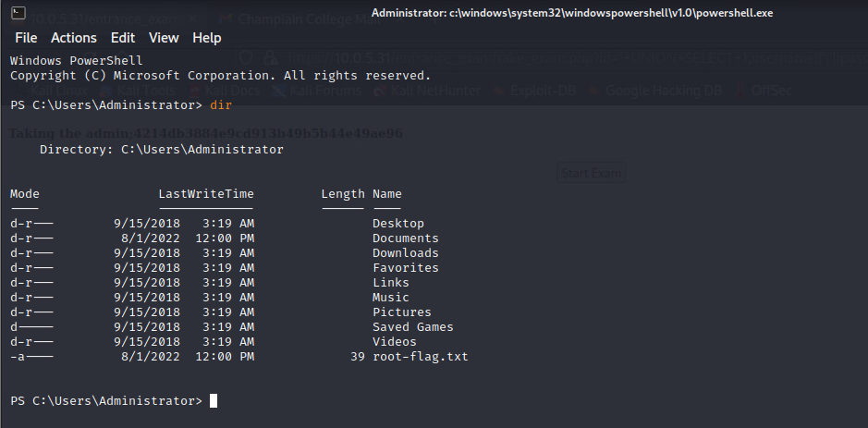
Task: Click the Favorites directory entry
Action: pyautogui.click(x=405, y=268)
